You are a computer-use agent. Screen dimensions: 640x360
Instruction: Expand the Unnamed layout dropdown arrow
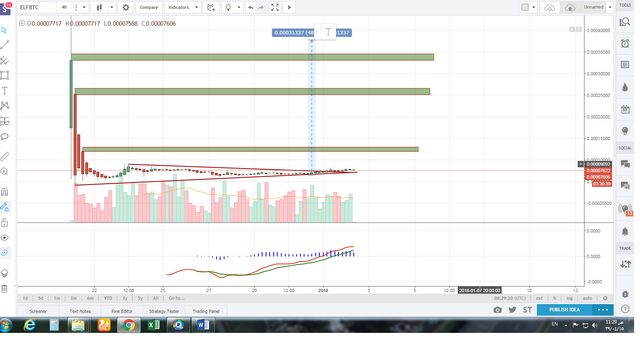610,7
